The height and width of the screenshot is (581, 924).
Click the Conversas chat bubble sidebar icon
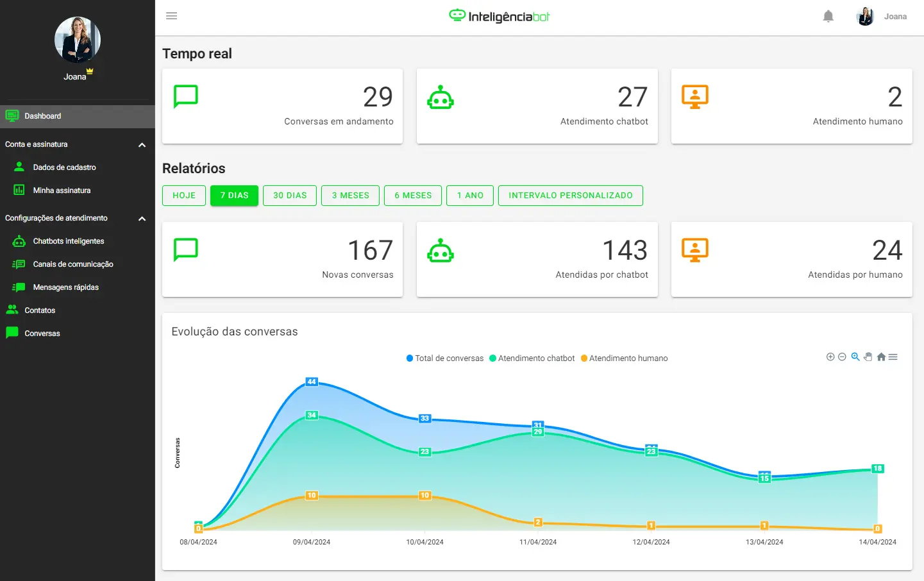click(x=12, y=333)
